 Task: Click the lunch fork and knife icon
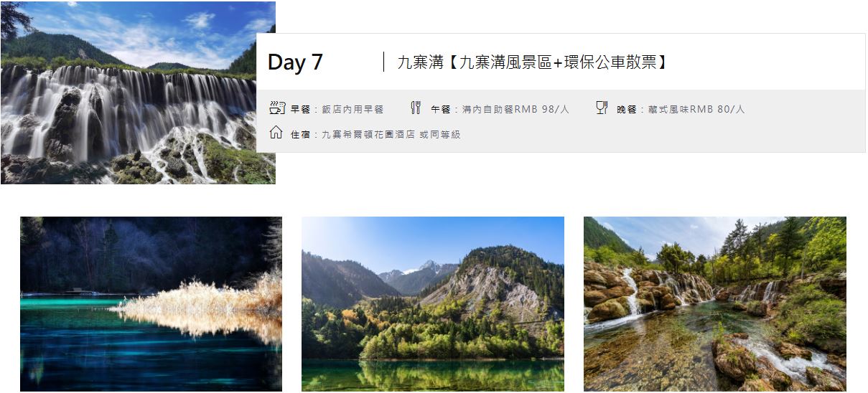pyautogui.click(x=416, y=108)
